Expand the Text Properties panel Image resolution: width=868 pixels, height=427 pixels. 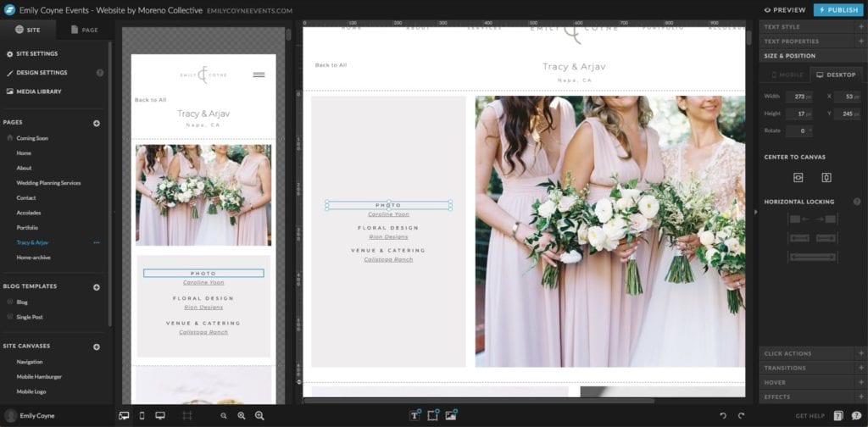coord(811,42)
